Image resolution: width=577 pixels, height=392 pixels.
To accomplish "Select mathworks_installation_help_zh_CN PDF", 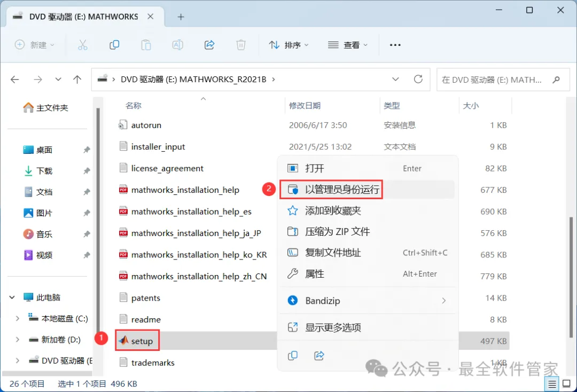I will (199, 276).
